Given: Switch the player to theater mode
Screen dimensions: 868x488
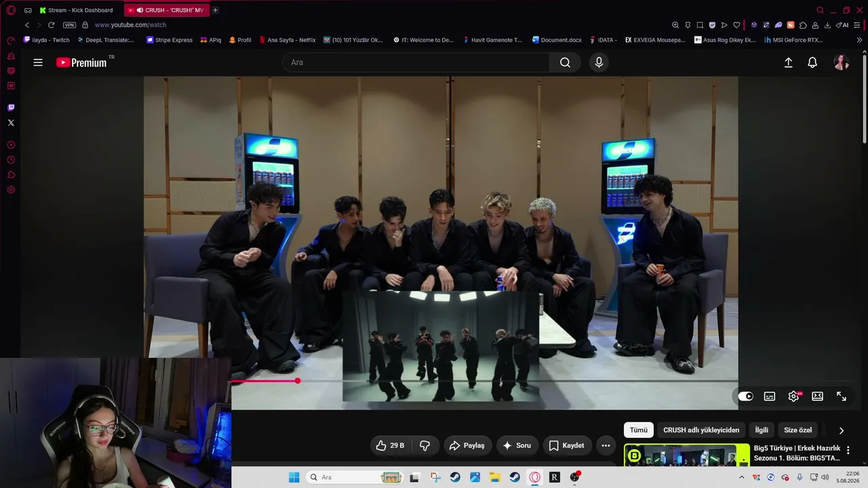Looking at the screenshot, I should [x=817, y=396].
